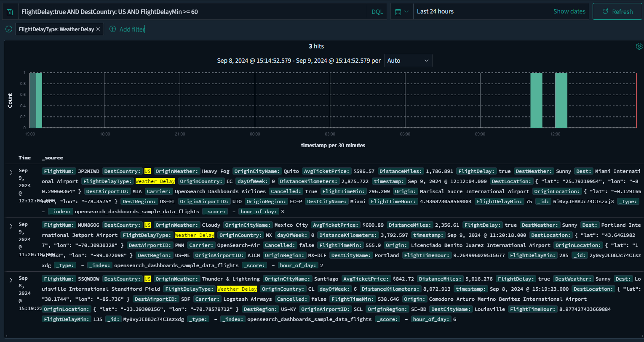Click the $600.89 ticket price value
644x342 pixels.
tap(373, 225)
